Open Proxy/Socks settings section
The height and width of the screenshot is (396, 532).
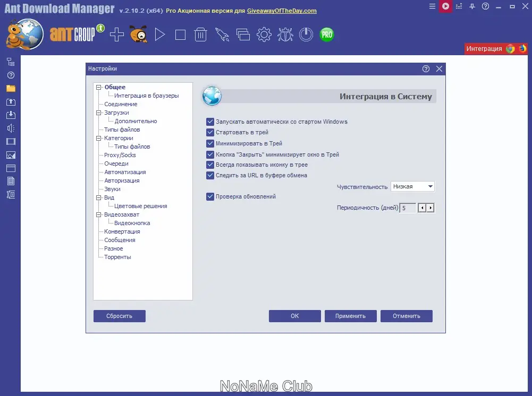pos(120,155)
